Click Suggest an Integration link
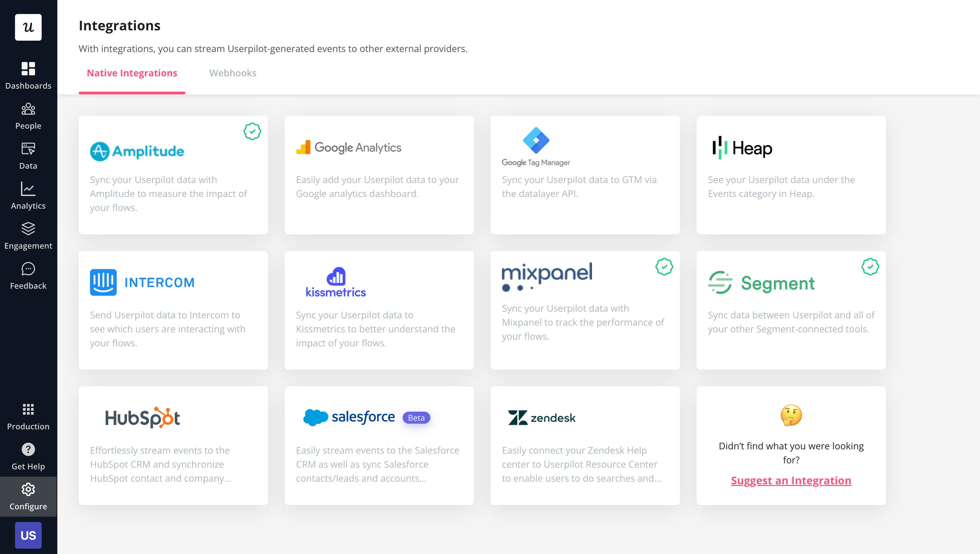Viewport: 980px width, 554px height. (791, 480)
